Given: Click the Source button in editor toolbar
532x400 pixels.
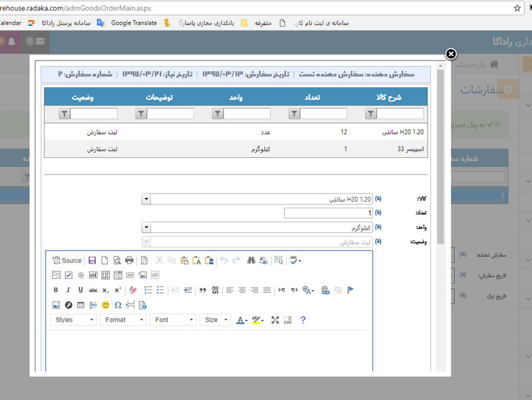Looking at the screenshot, I should pos(66,260).
